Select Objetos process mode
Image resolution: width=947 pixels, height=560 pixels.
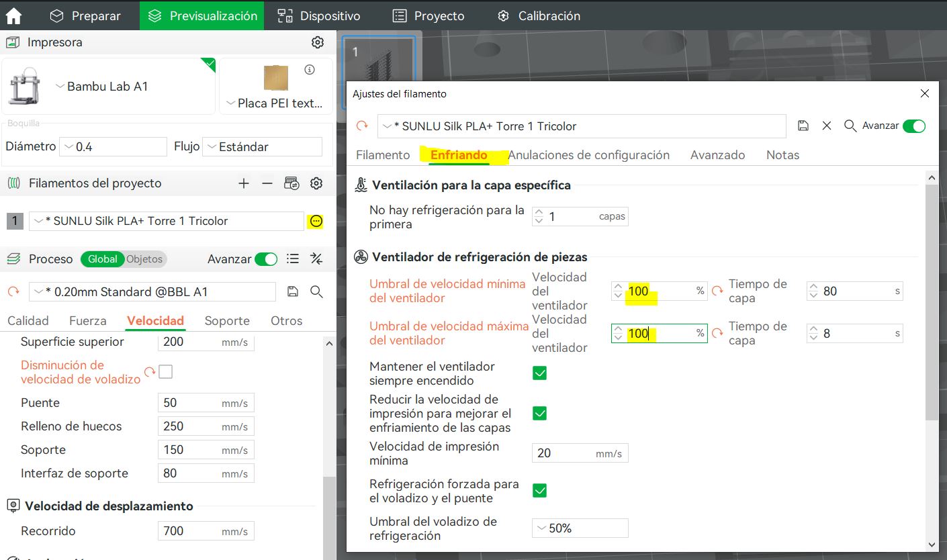point(144,259)
